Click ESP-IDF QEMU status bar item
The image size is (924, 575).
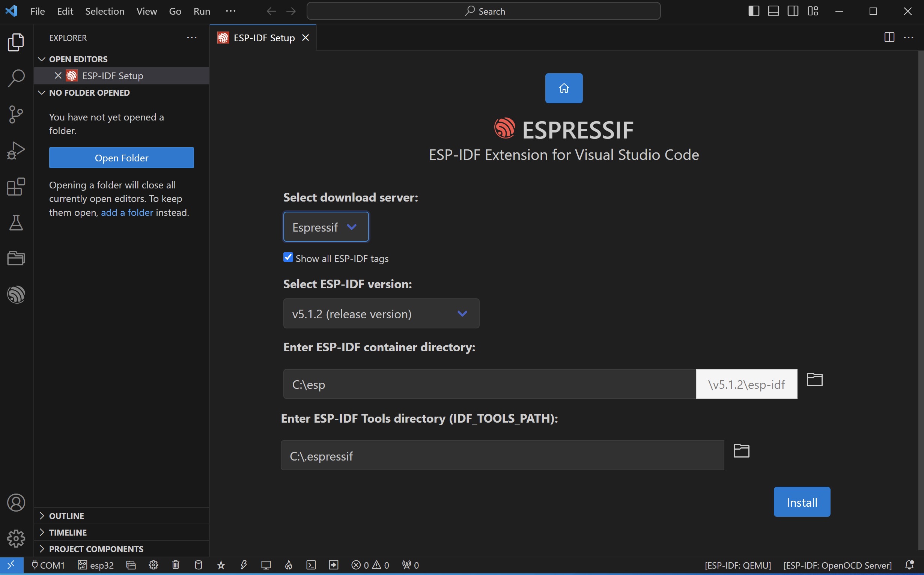[738, 565]
